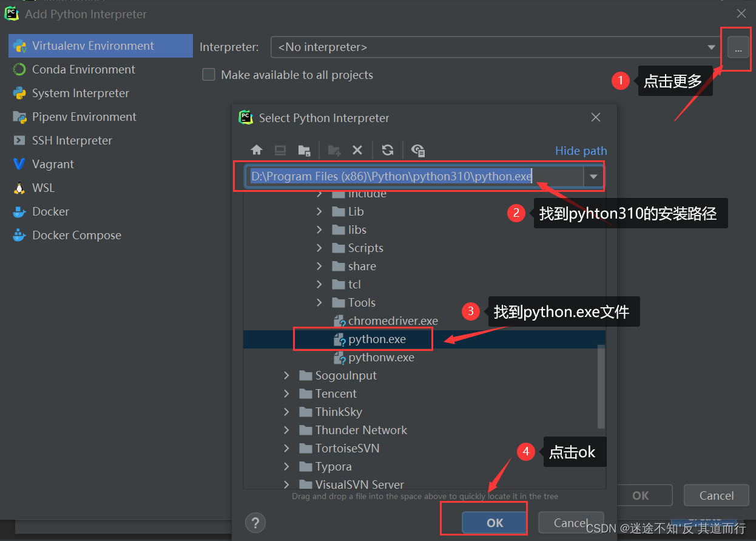Click the Hide path link
756x541 pixels.
581,151
